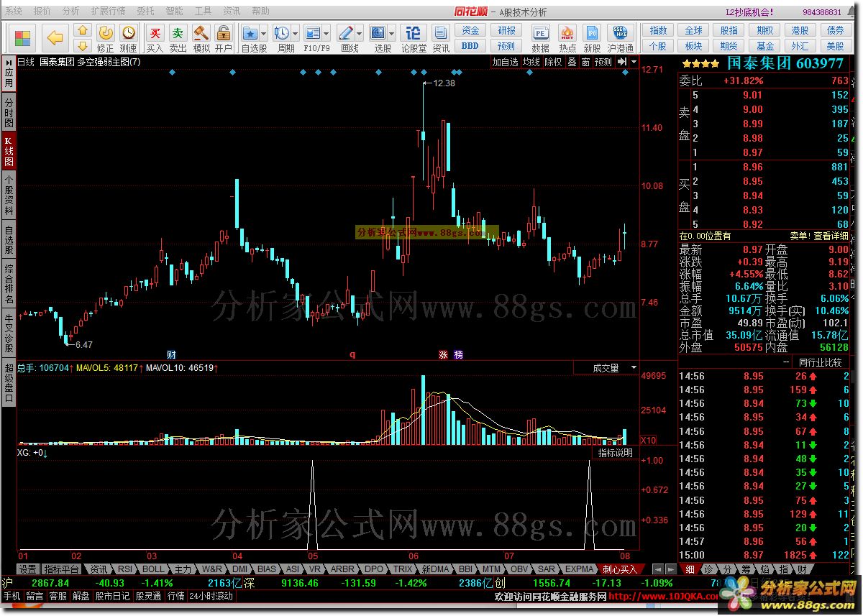The height and width of the screenshot is (616, 863).
Task: Toggle 除权 ex-rights adjustment
Action: tap(553, 63)
